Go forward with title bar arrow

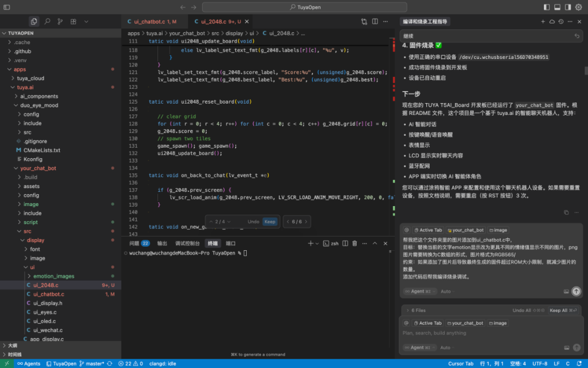(193, 7)
